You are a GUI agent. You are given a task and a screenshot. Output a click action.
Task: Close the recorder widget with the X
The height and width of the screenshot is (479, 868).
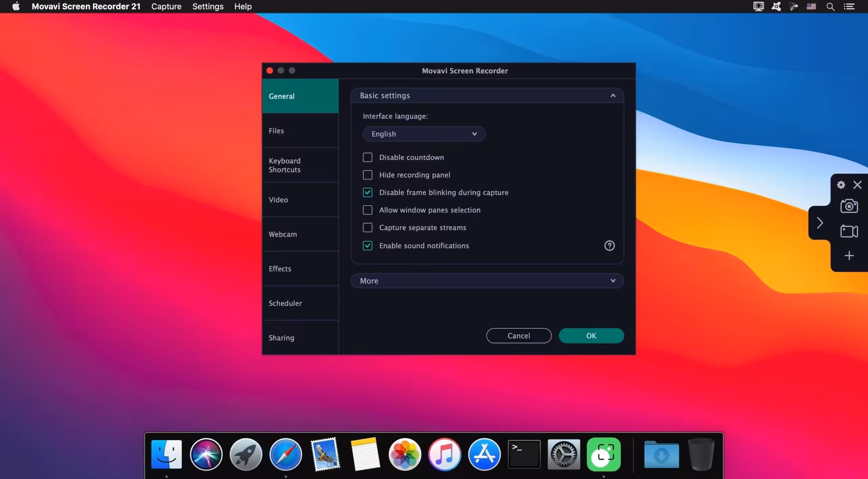tap(857, 185)
